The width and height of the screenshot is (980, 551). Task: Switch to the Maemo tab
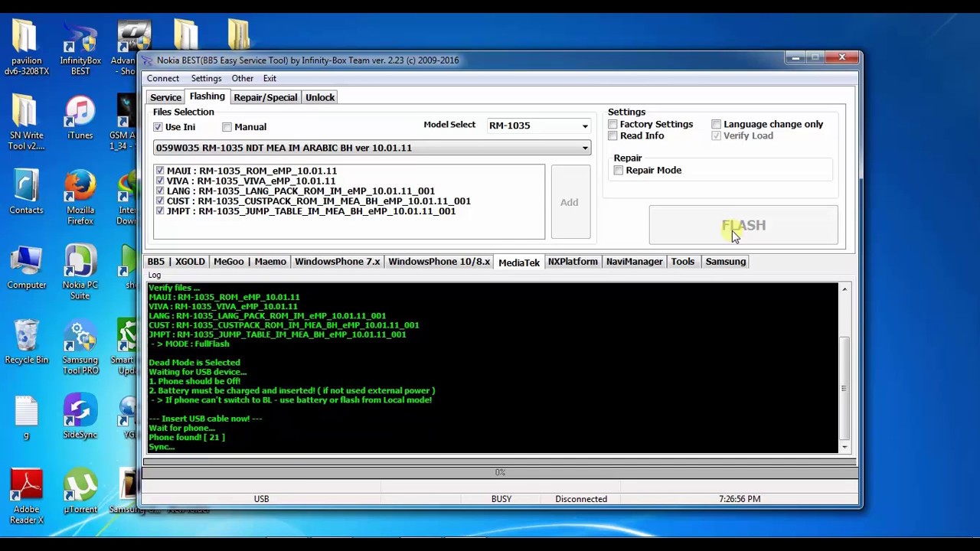click(x=270, y=262)
